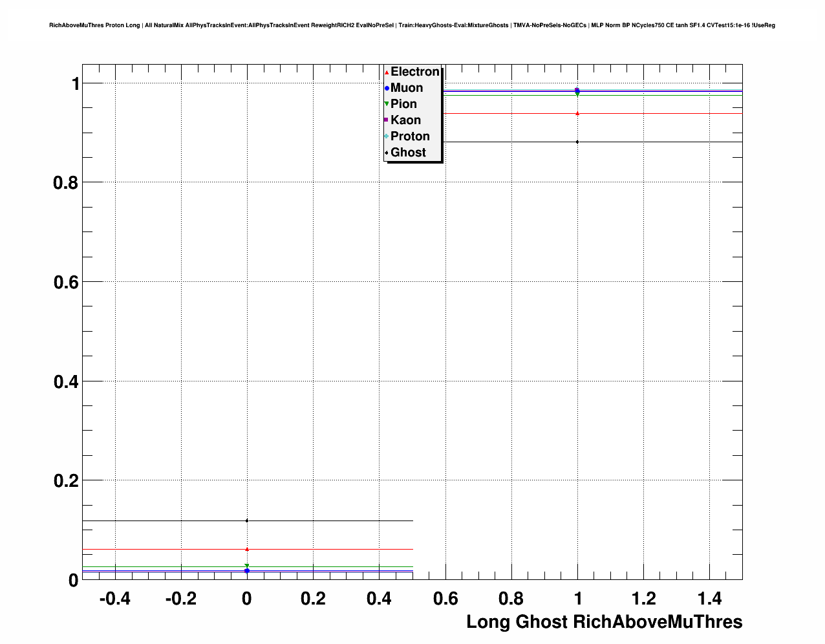Click the cyan Proton marker in legend

(x=387, y=136)
